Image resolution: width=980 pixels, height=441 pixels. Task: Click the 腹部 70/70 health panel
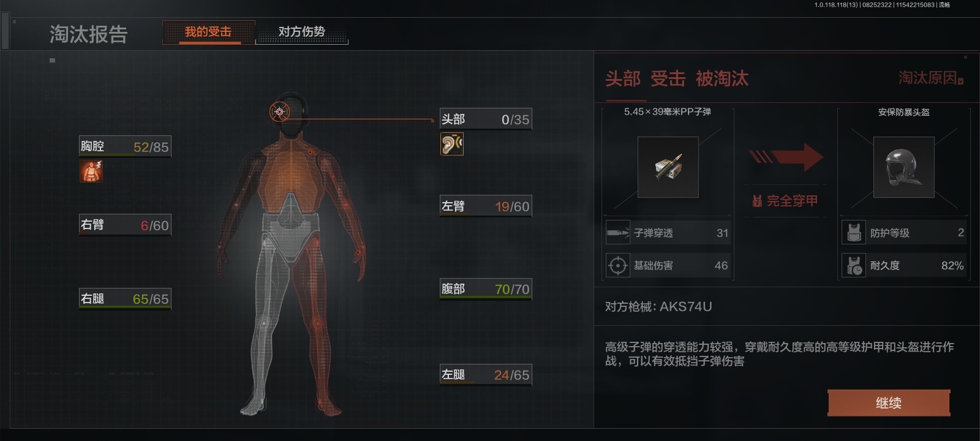(486, 288)
